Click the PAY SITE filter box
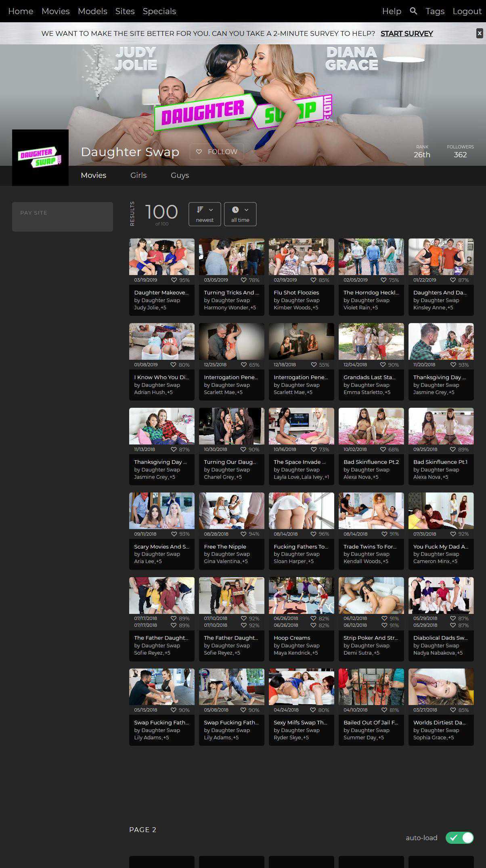The height and width of the screenshot is (868, 486). tap(63, 217)
